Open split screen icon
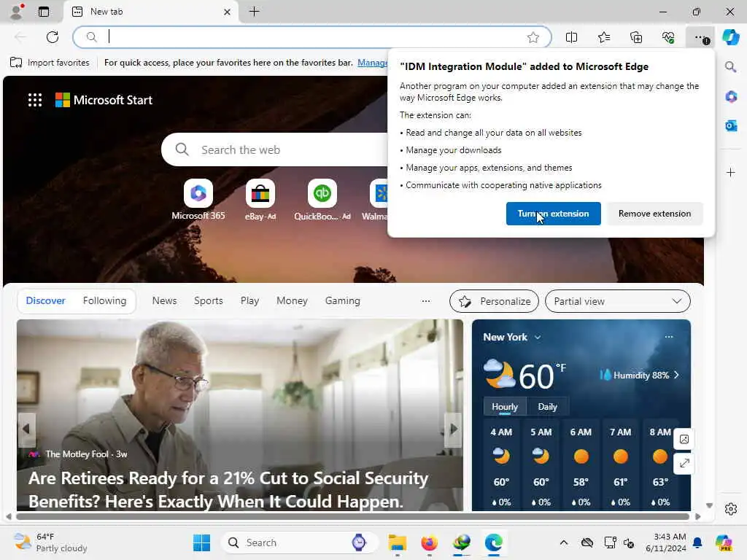Screen dimensions: 747x560 pos(571,37)
